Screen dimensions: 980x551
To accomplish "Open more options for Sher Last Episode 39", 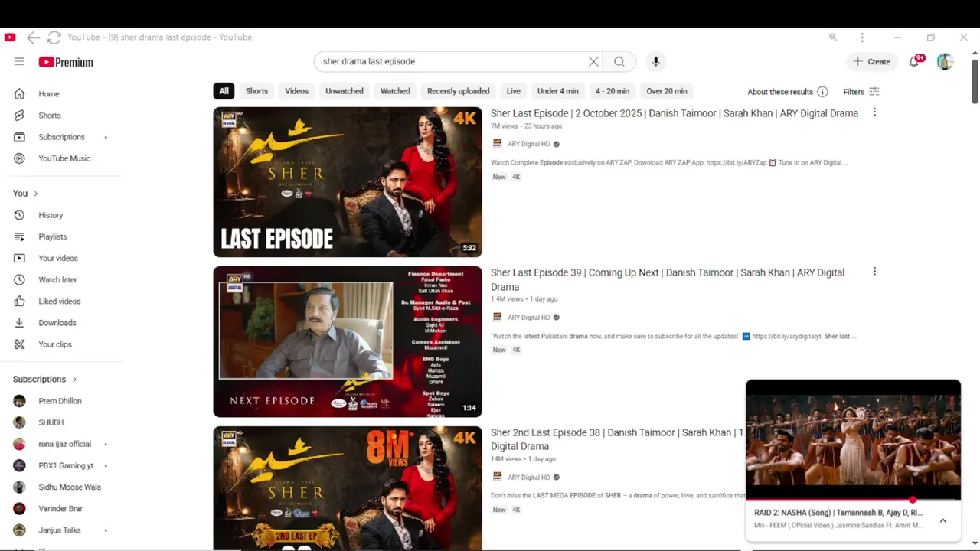I will click(874, 272).
